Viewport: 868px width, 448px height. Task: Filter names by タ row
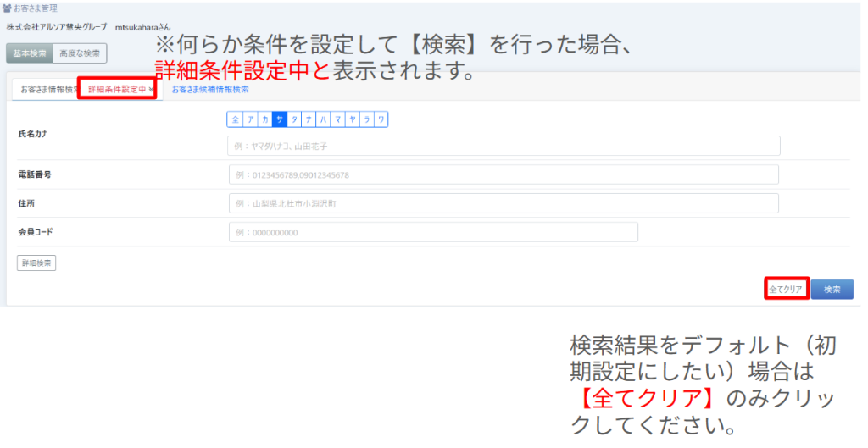[294, 119]
